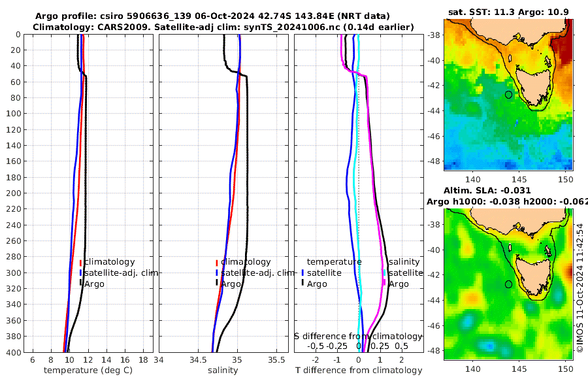Click the "-44" latitude label beside the SLA map

(434, 300)
